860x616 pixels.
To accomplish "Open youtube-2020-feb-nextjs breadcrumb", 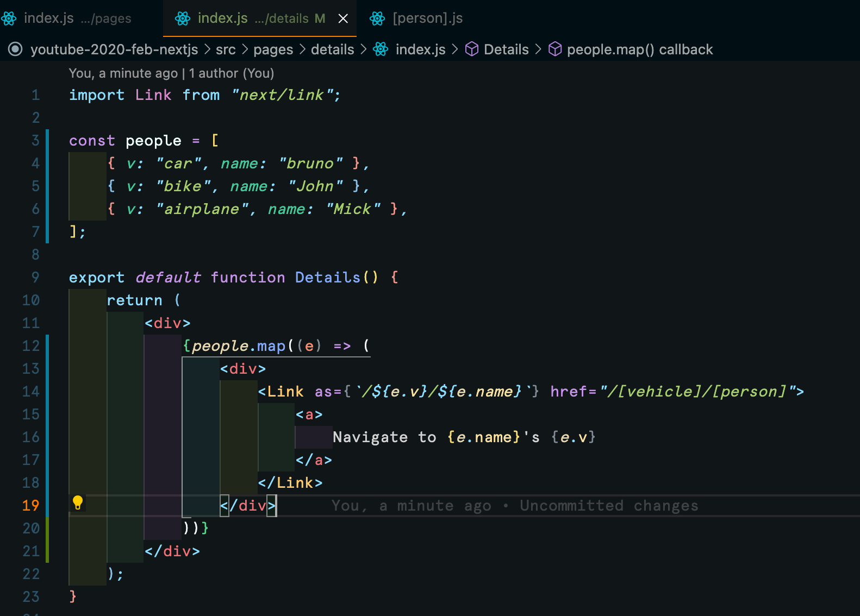I will [x=114, y=49].
